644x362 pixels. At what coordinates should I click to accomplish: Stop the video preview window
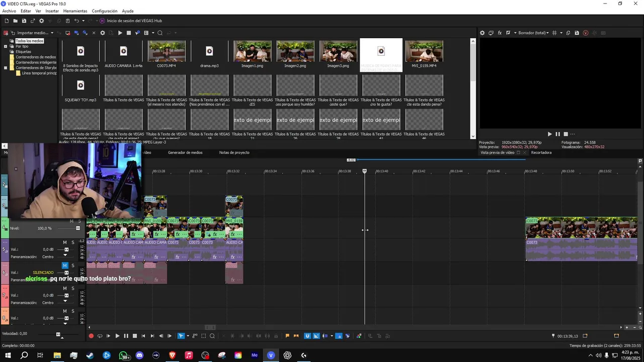[x=566, y=134]
